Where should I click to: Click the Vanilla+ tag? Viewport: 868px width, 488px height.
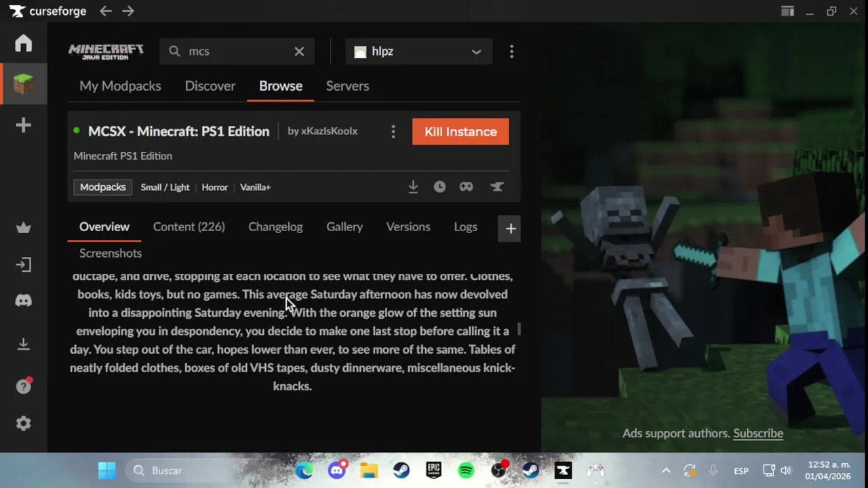click(256, 187)
